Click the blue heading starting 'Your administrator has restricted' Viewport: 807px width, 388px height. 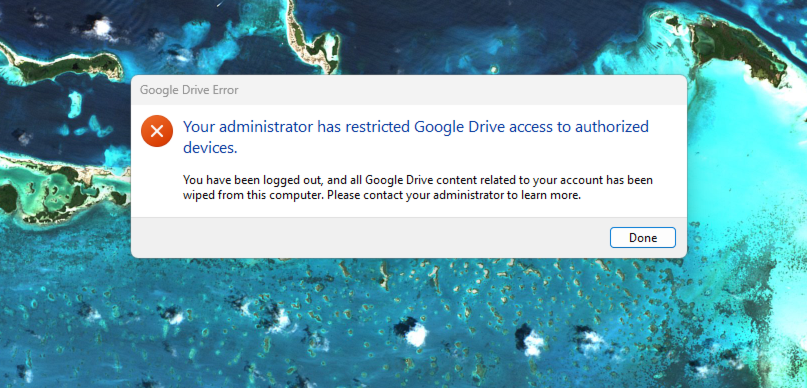click(416, 137)
